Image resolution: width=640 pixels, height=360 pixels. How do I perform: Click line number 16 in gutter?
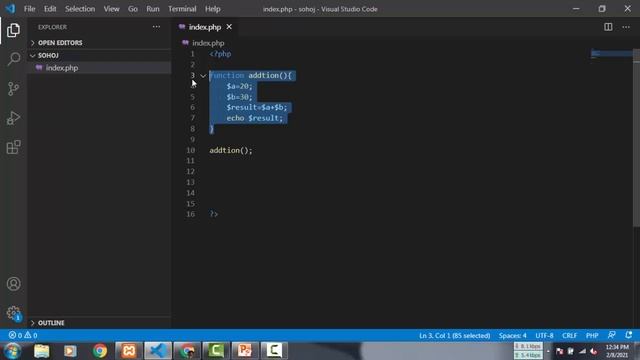[191, 214]
